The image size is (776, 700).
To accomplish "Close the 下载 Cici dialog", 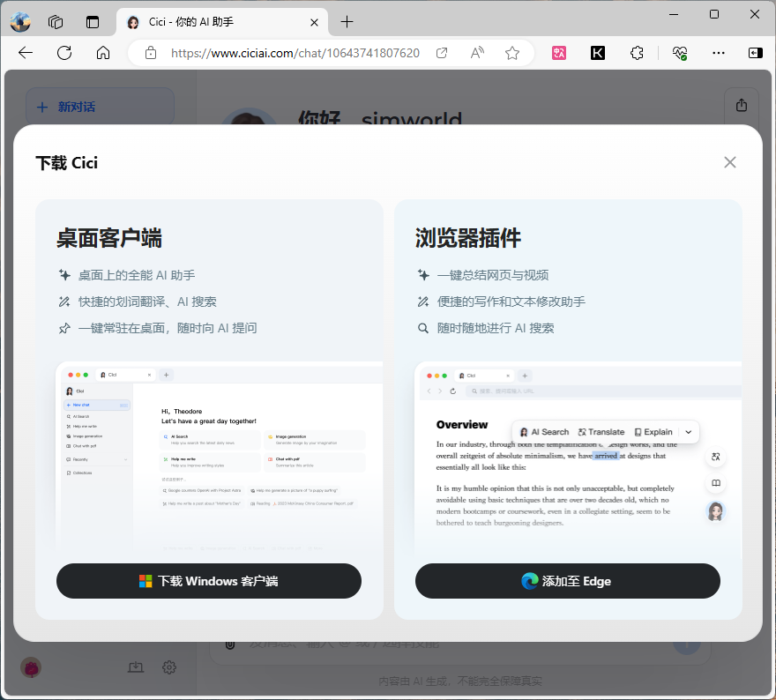I will point(730,162).
